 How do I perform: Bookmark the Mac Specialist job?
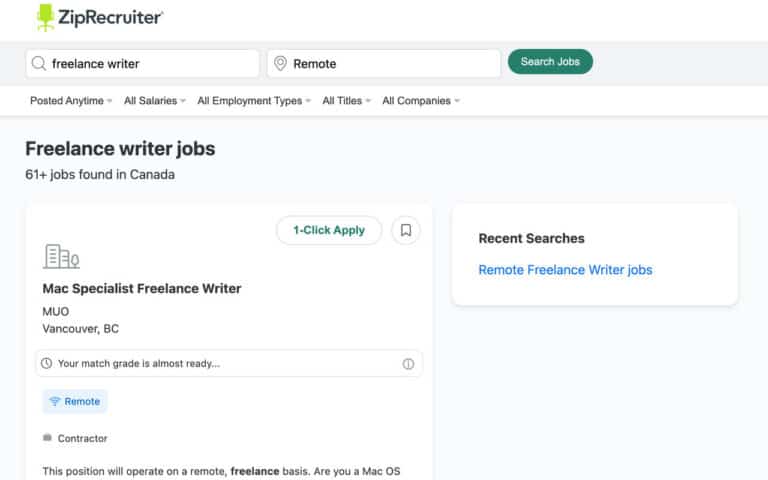tap(405, 230)
